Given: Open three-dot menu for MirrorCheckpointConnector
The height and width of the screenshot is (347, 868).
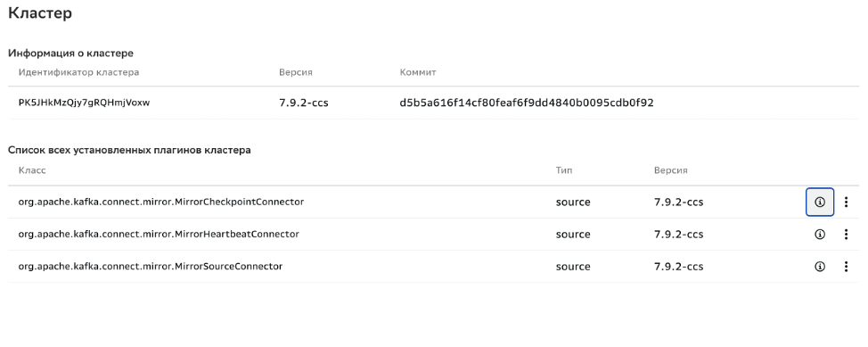Looking at the screenshot, I should click(x=846, y=202).
